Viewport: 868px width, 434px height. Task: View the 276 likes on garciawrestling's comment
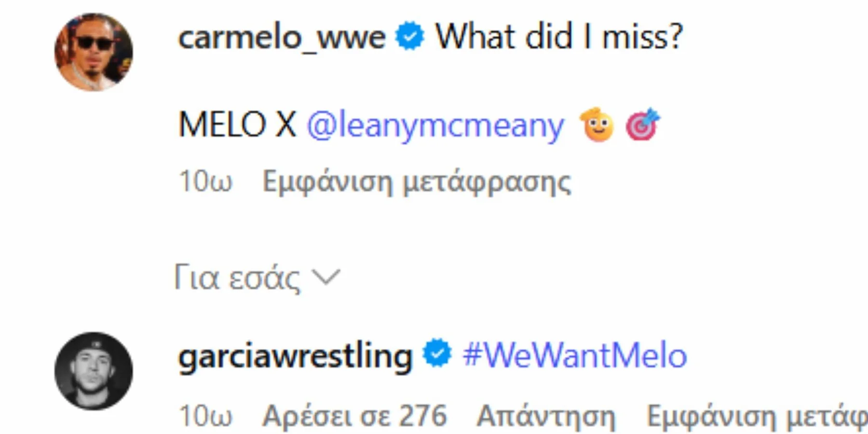354,416
